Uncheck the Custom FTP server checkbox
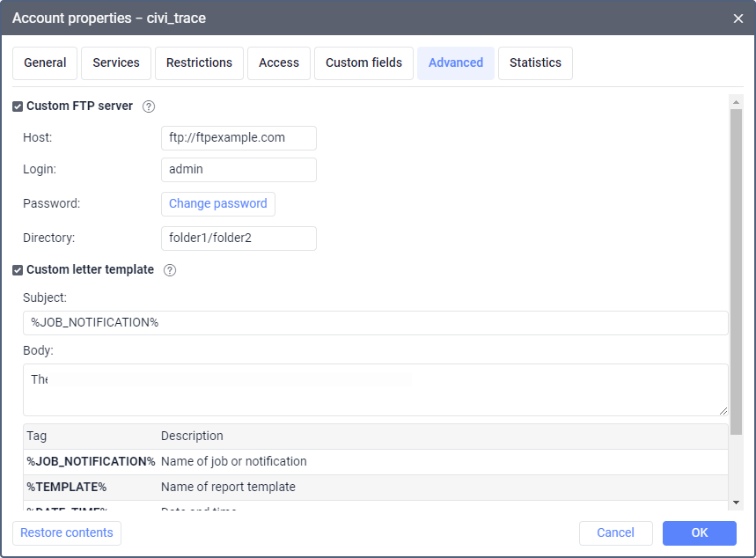 (x=18, y=106)
